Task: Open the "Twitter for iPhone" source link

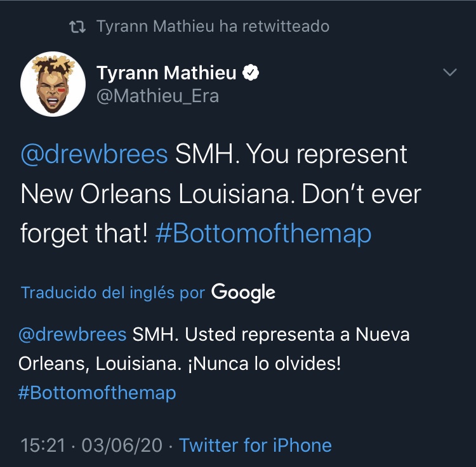Action: 255,445
